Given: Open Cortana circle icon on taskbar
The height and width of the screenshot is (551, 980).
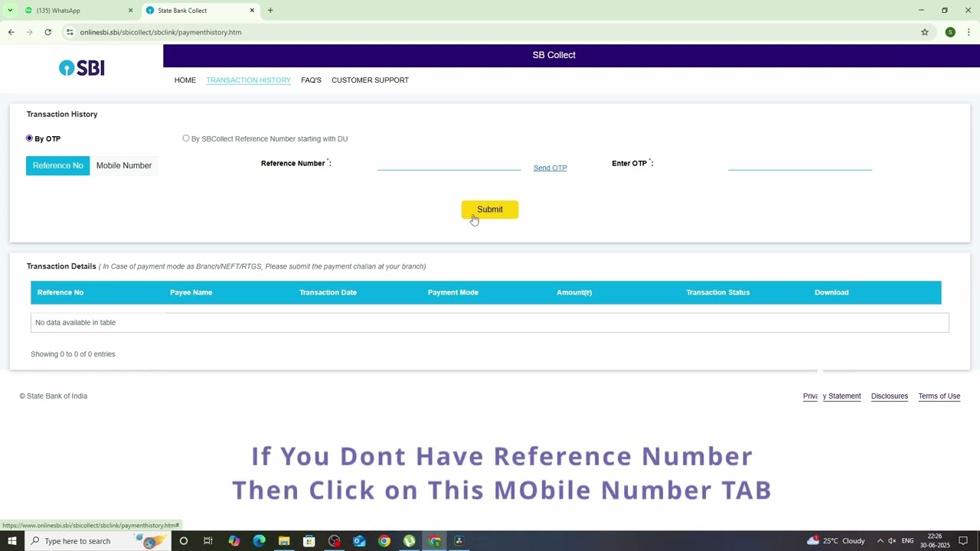Looking at the screenshot, I should click(x=184, y=541).
